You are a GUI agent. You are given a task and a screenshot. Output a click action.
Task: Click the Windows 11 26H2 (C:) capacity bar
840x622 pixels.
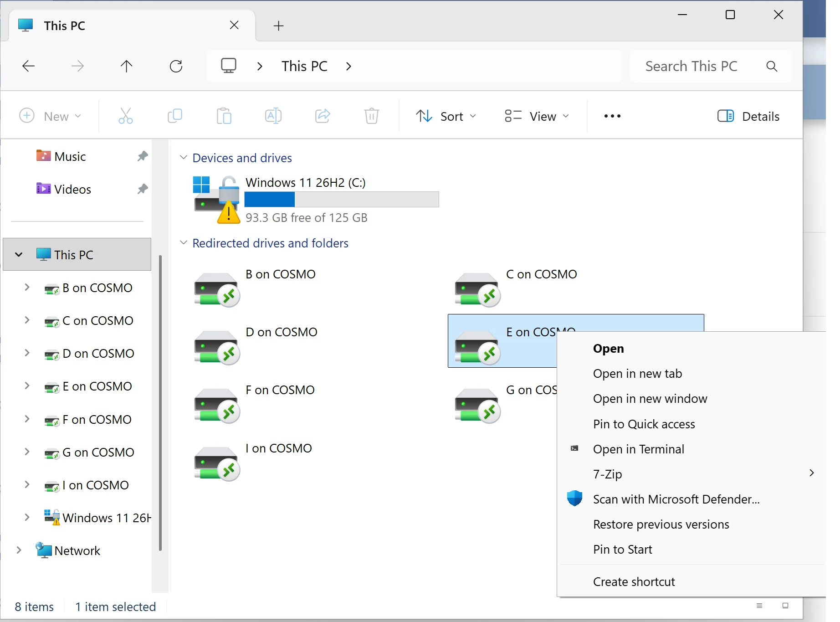(x=342, y=200)
